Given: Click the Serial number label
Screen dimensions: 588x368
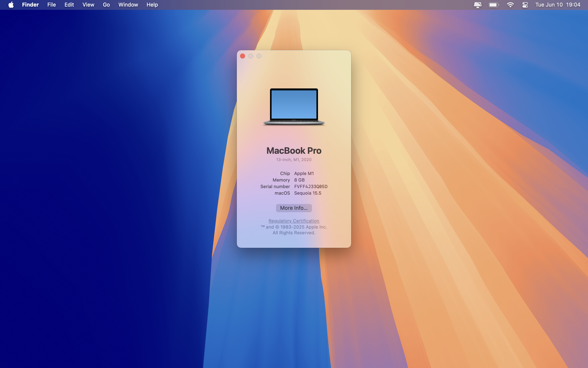Looking at the screenshot, I should pos(275,186).
